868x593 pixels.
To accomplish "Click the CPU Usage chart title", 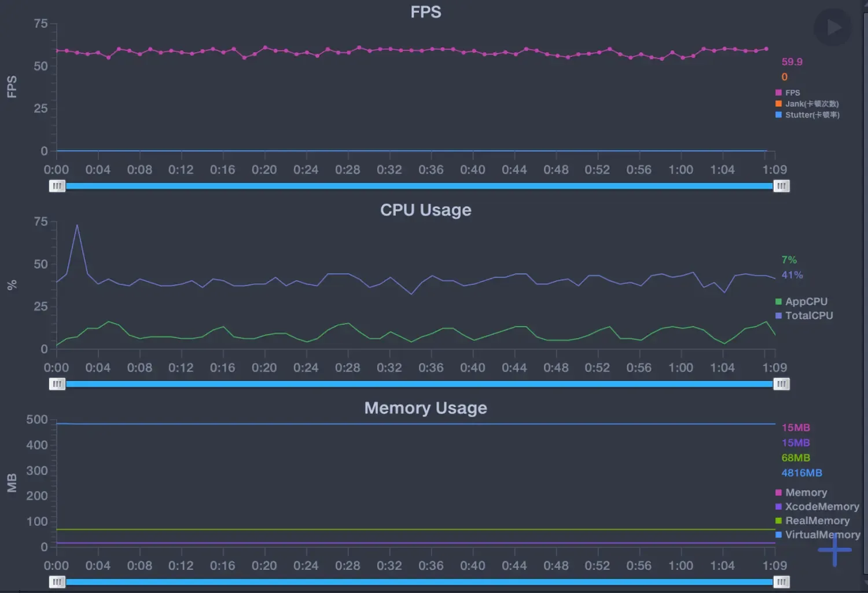I will (425, 210).
